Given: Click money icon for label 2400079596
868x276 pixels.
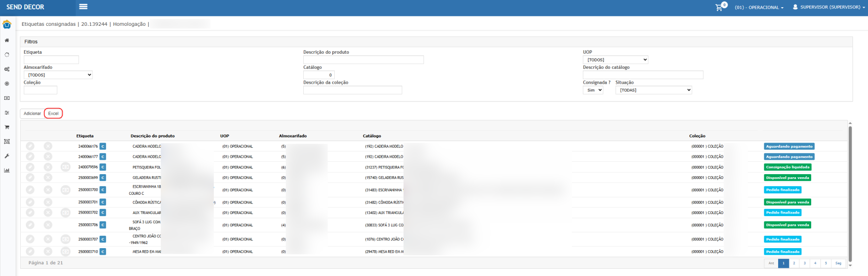Looking at the screenshot, I should pyautogui.click(x=66, y=167).
